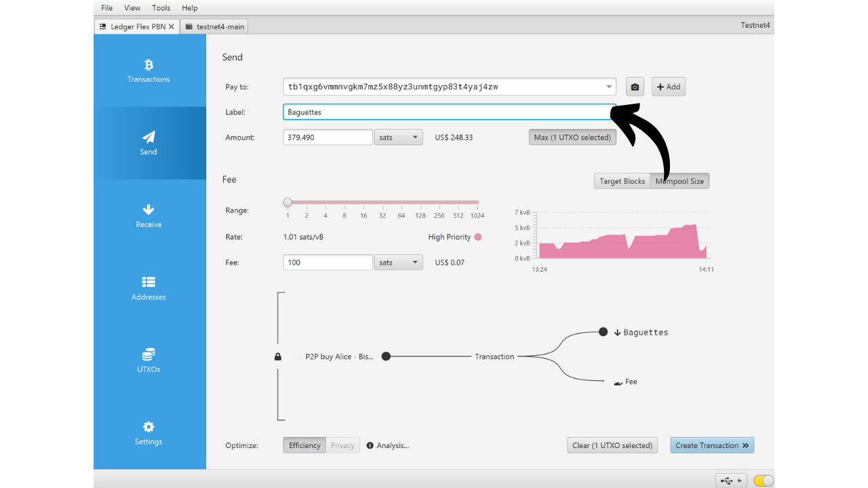Open the Amount unit sats dropdown
Viewport: 868px width, 488px height.
399,138
